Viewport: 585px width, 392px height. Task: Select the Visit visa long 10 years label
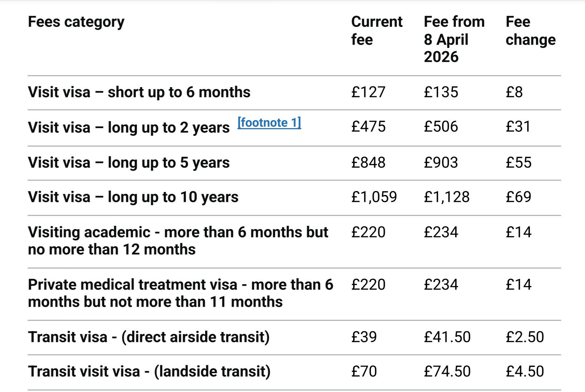pyautogui.click(x=133, y=197)
